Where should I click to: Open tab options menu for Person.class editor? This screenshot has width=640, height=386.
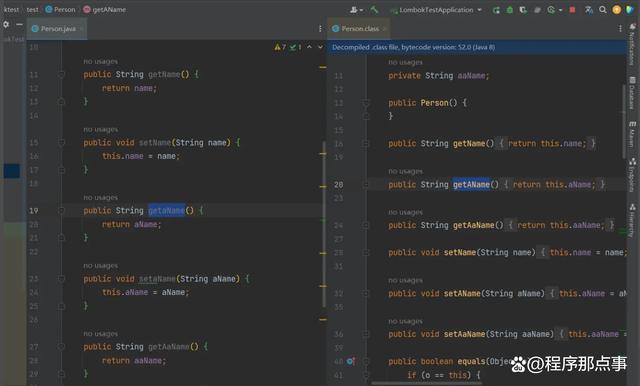(x=620, y=29)
